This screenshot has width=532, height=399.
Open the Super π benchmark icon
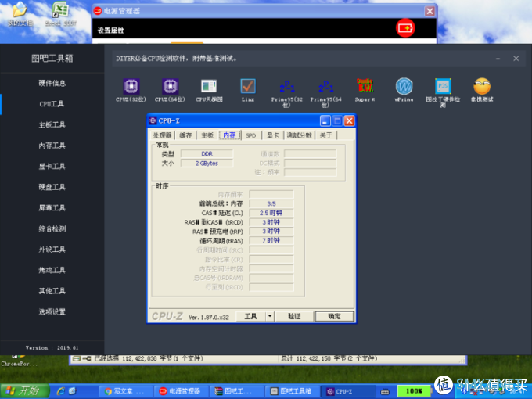tap(365, 85)
